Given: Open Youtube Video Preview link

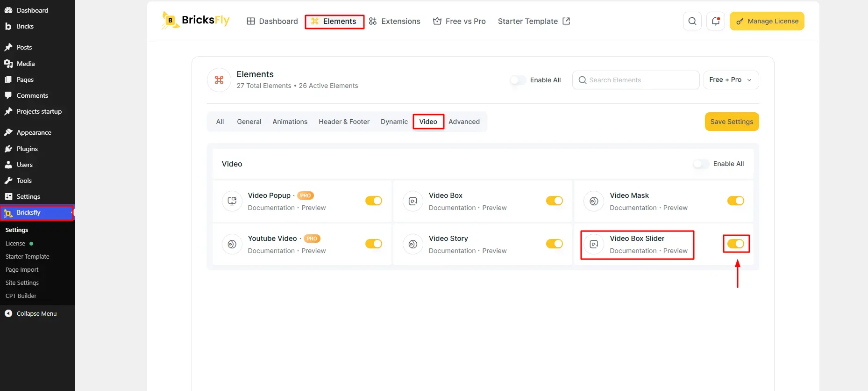Looking at the screenshot, I should pos(313,251).
